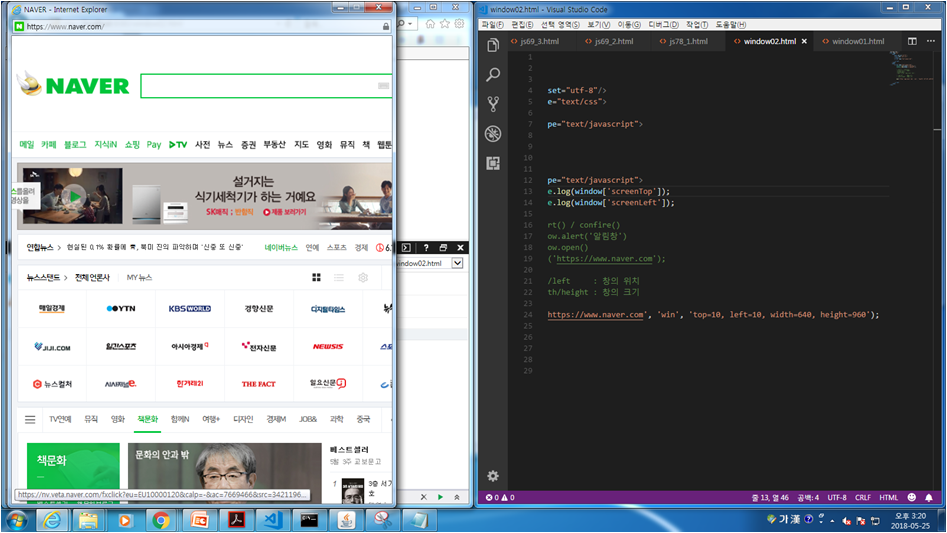Play the dishwasher ad video thumbnail
This screenshot has height=533, width=947.
(x=74, y=196)
